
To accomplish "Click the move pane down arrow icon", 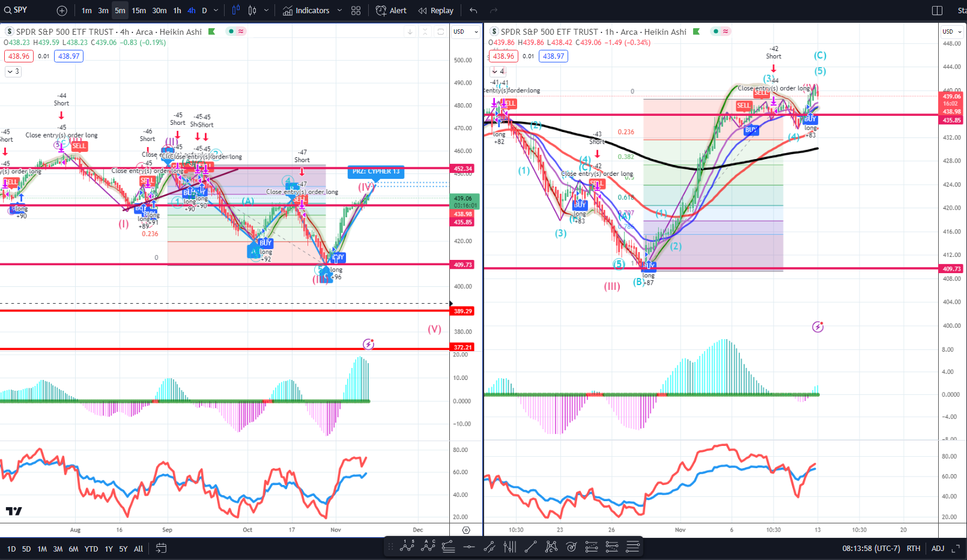I will pyautogui.click(x=410, y=32).
